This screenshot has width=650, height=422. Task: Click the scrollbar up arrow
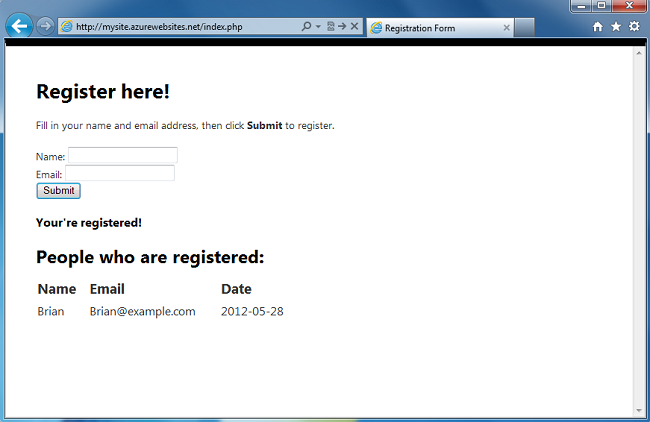tap(639, 53)
